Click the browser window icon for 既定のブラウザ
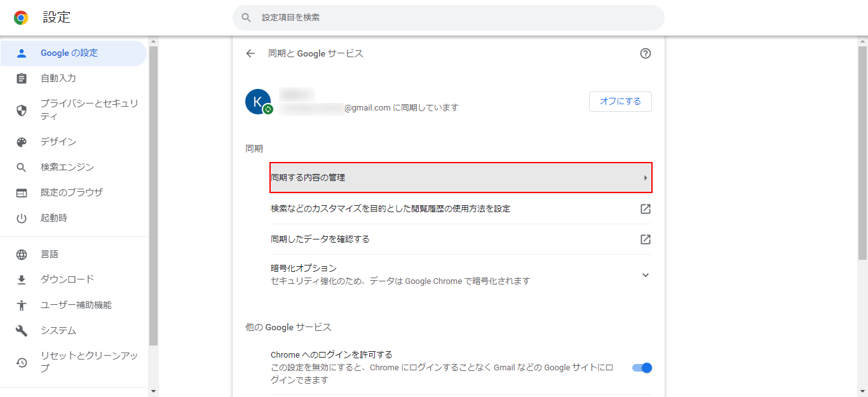 point(22,193)
